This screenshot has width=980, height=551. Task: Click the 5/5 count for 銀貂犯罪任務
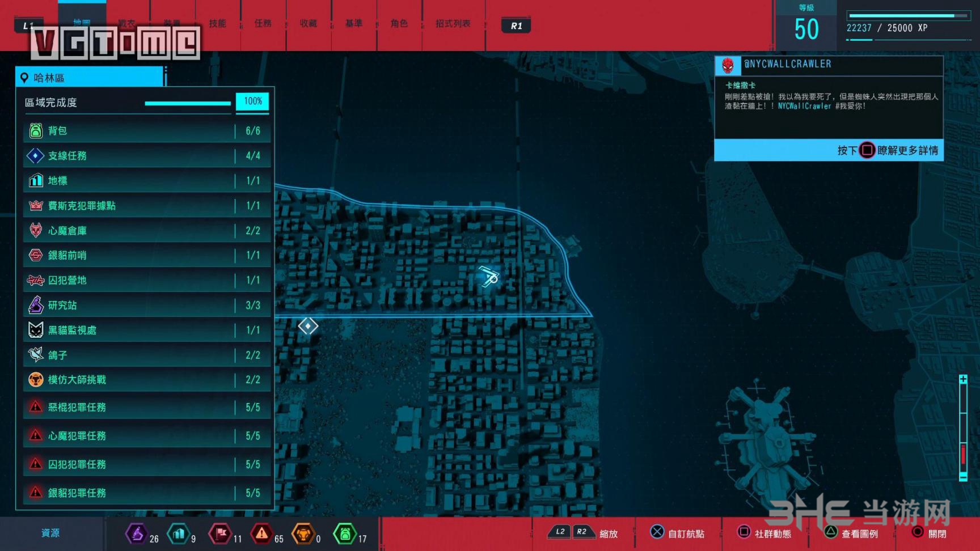[x=253, y=493]
